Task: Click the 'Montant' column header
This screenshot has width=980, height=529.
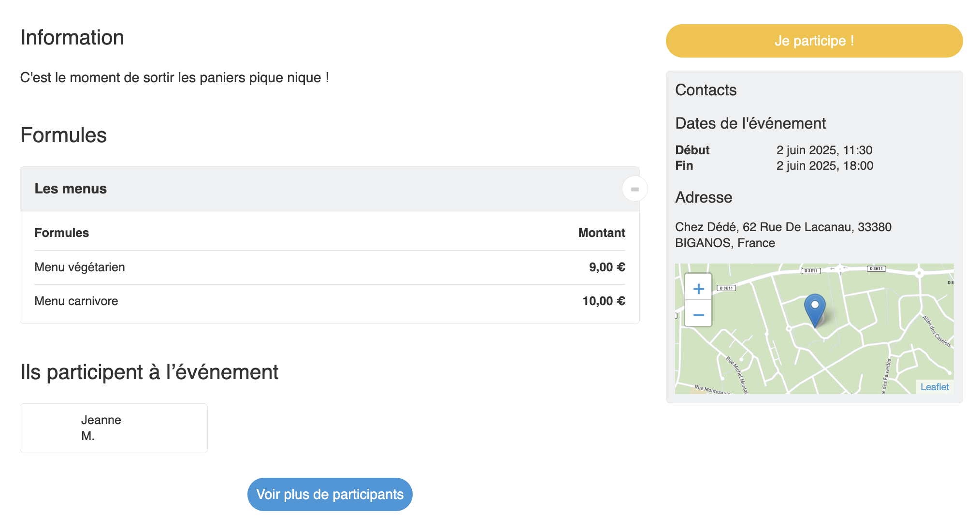Action: tap(602, 233)
